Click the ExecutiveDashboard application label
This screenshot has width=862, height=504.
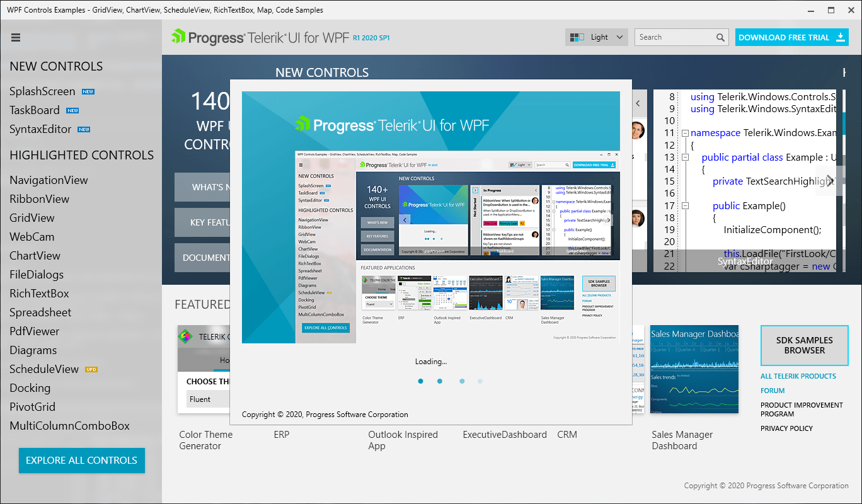coord(505,435)
